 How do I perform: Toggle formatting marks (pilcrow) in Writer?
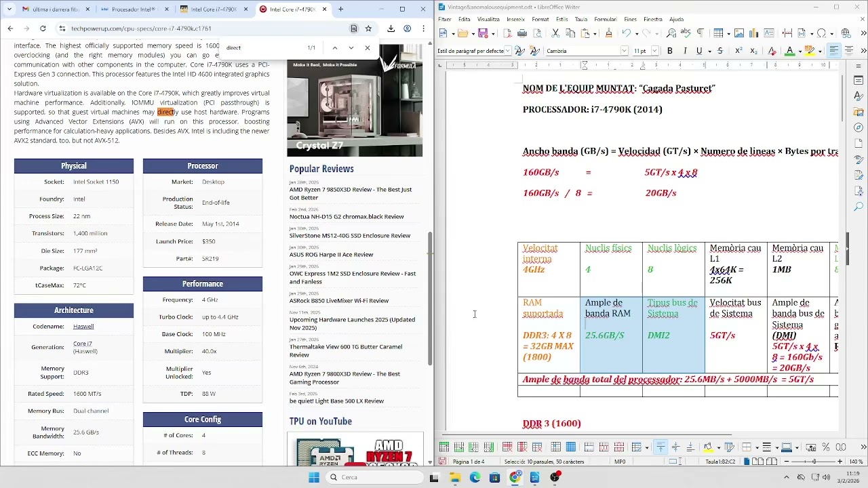click(x=701, y=33)
